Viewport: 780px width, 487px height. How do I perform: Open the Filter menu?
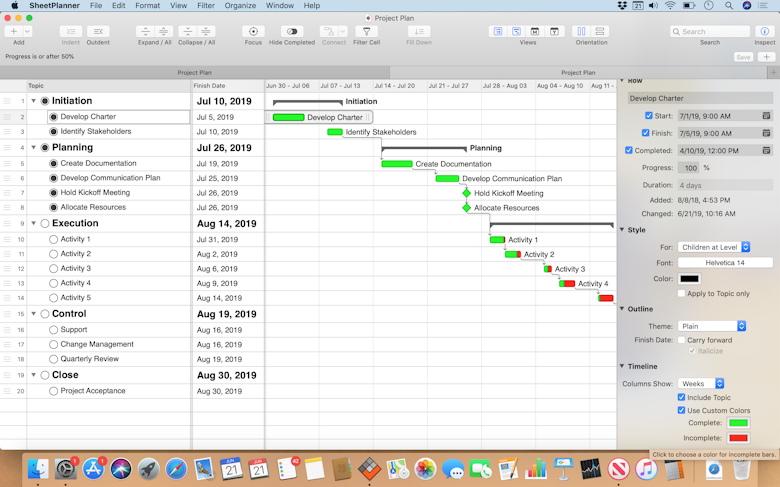point(206,5)
